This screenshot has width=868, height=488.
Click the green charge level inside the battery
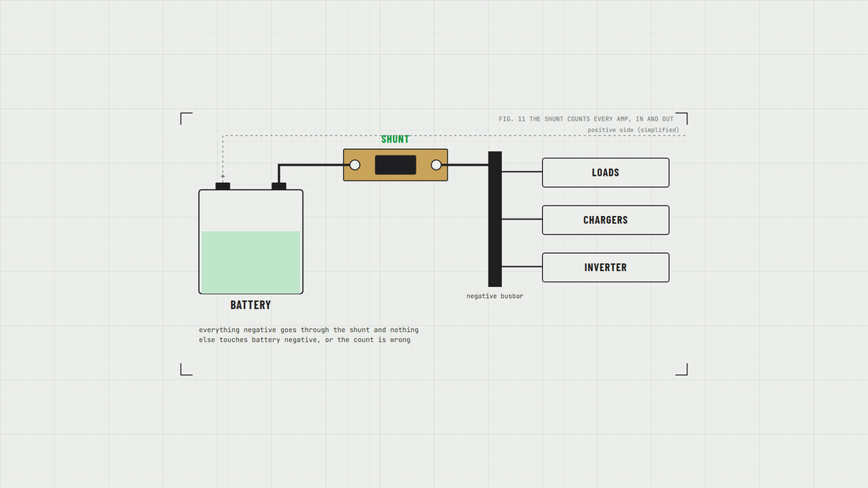pos(251,262)
